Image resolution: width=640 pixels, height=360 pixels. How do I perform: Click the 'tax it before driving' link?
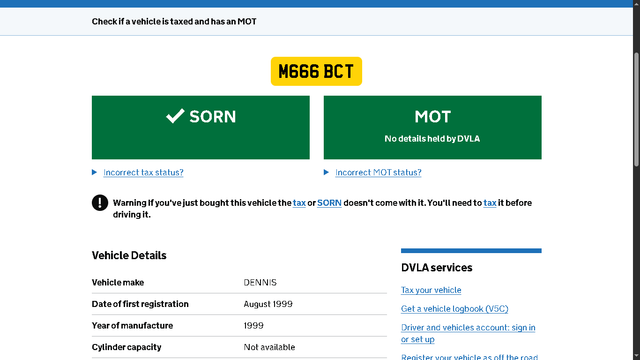(490, 203)
